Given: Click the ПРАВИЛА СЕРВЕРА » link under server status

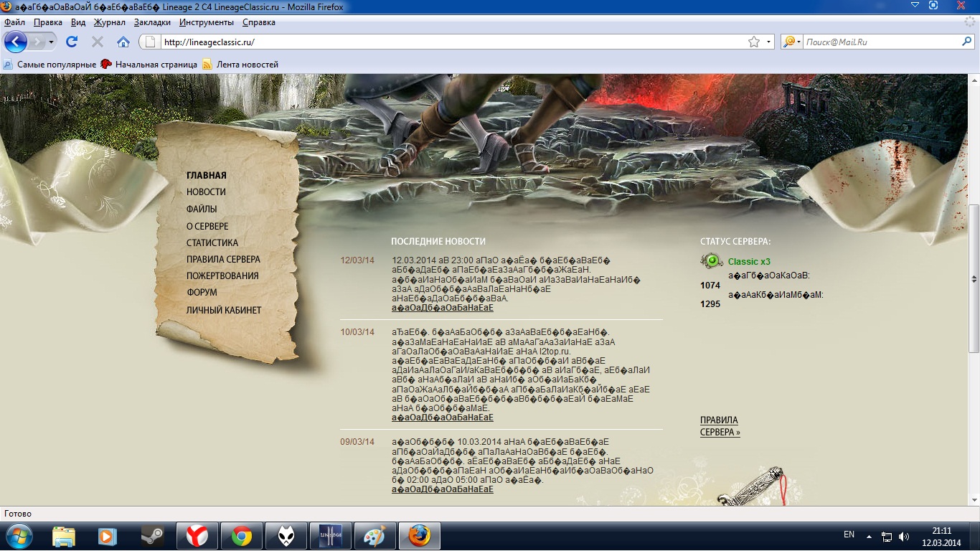Looking at the screenshot, I should [x=720, y=426].
